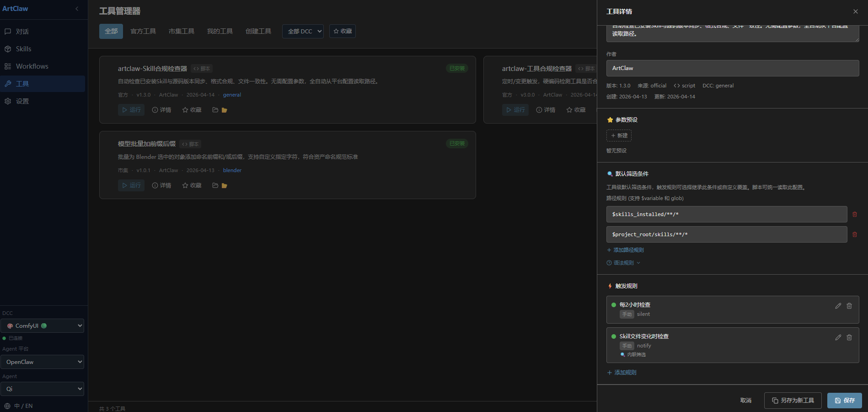Delete the $project_root/skills path rule

click(x=855, y=234)
